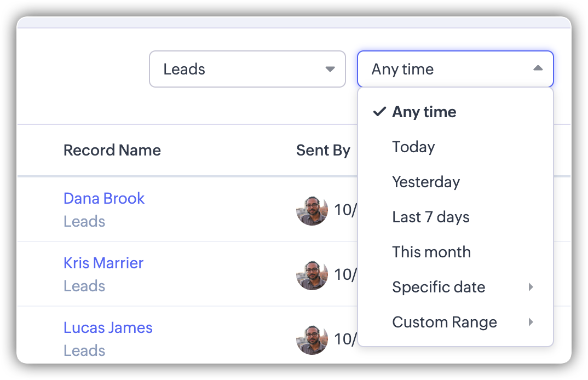This screenshot has width=588, height=380.
Task: Choose Today from the time filter
Action: 413,147
